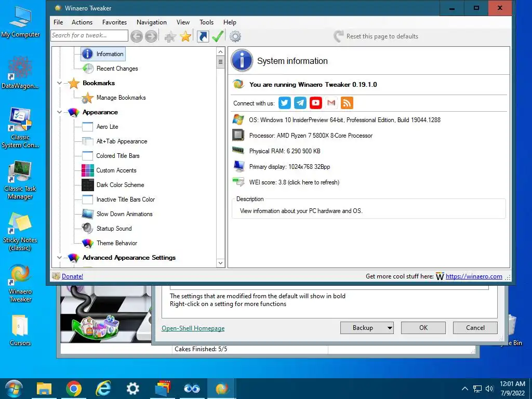Open the Gmail contact icon
The height and width of the screenshot is (399, 532).
pos(331,103)
